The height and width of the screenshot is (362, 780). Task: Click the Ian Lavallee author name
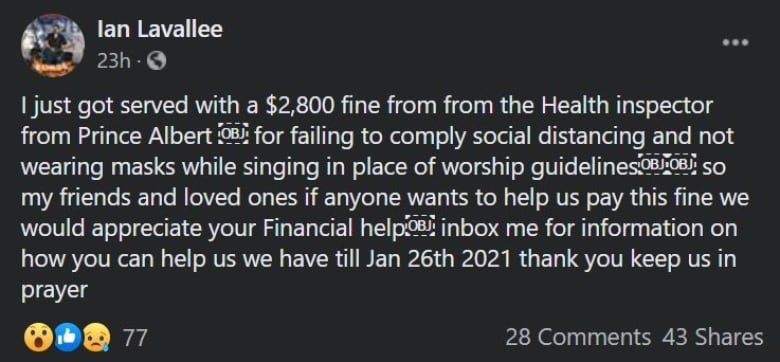coord(160,30)
